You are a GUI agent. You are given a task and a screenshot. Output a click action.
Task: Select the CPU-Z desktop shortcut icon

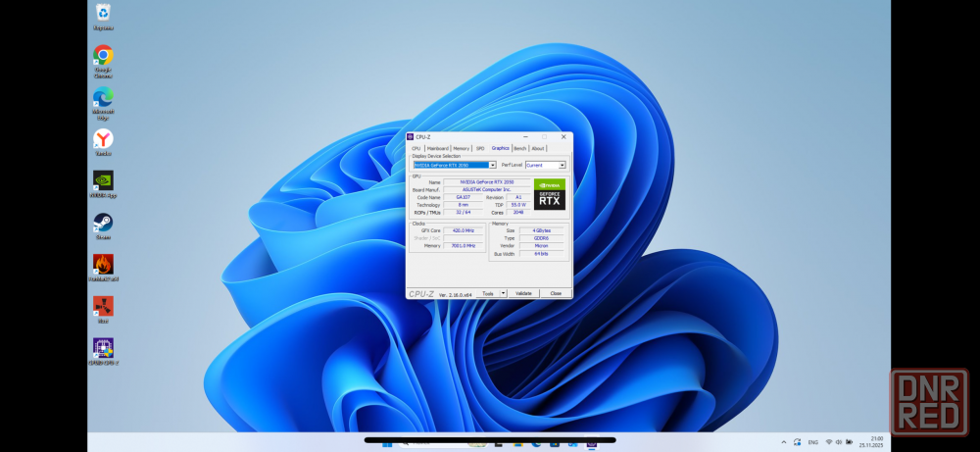[103, 347]
